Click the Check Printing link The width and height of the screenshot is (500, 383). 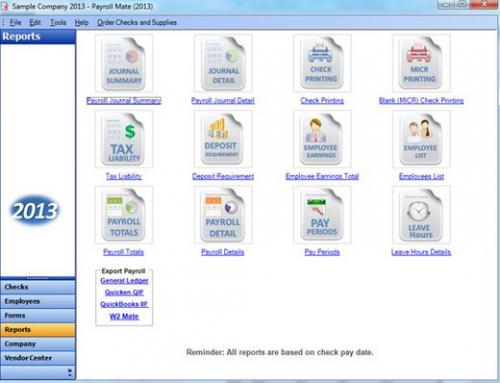pos(322,100)
